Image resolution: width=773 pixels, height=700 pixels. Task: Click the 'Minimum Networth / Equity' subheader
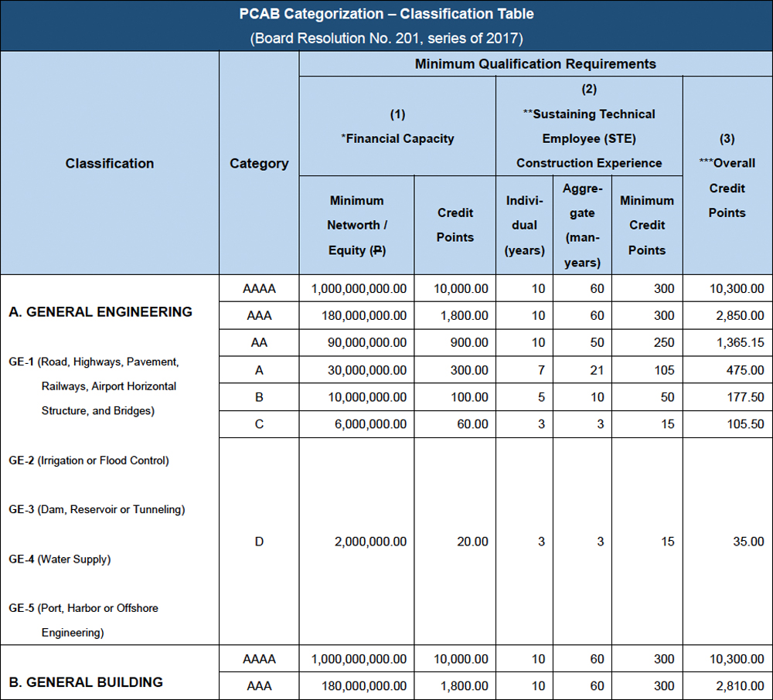click(x=356, y=225)
